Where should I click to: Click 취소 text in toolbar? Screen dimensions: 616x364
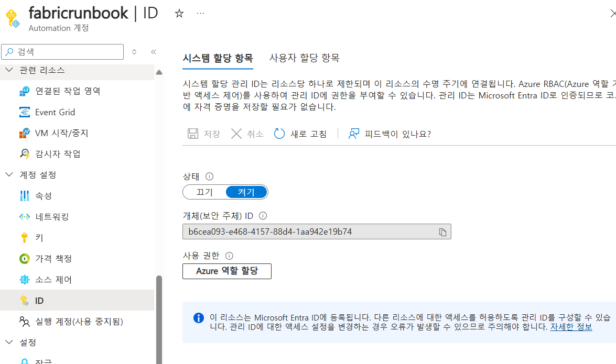[255, 134]
